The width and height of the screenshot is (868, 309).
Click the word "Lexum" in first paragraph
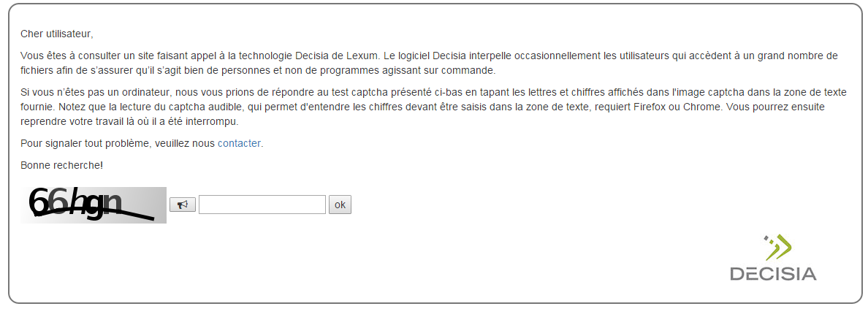pyautogui.click(x=362, y=56)
